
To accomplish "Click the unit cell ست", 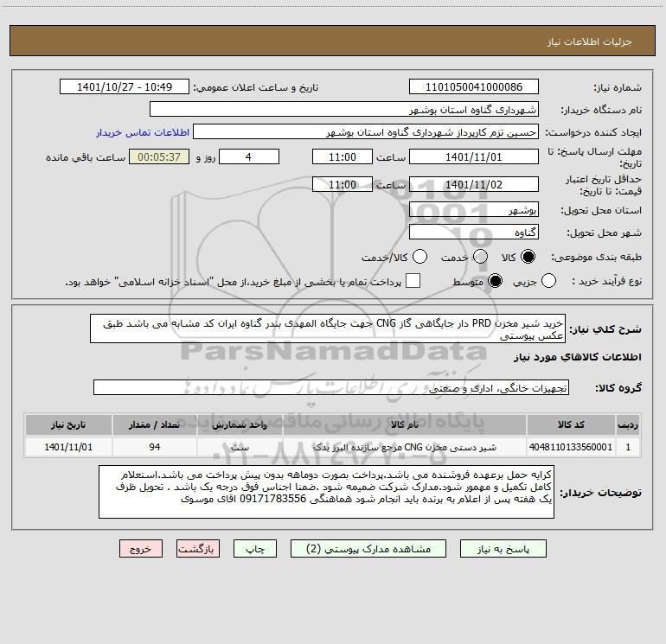I will coord(240,447).
